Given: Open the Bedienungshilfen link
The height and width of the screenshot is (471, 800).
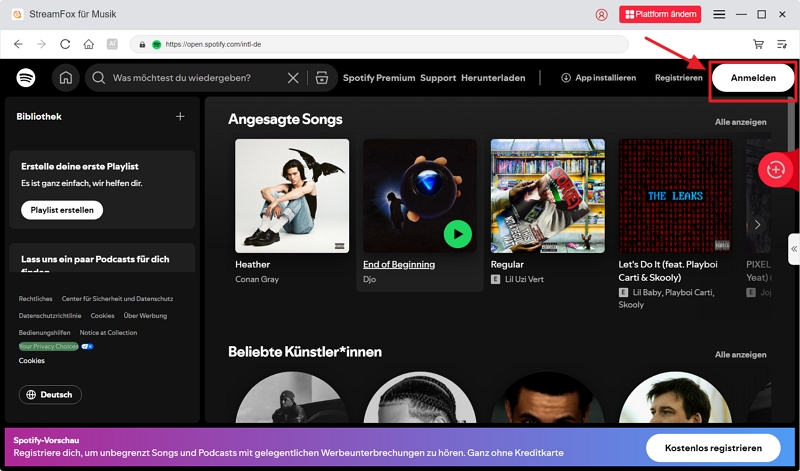Looking at the screenshot, I should [x=44, y=332].
